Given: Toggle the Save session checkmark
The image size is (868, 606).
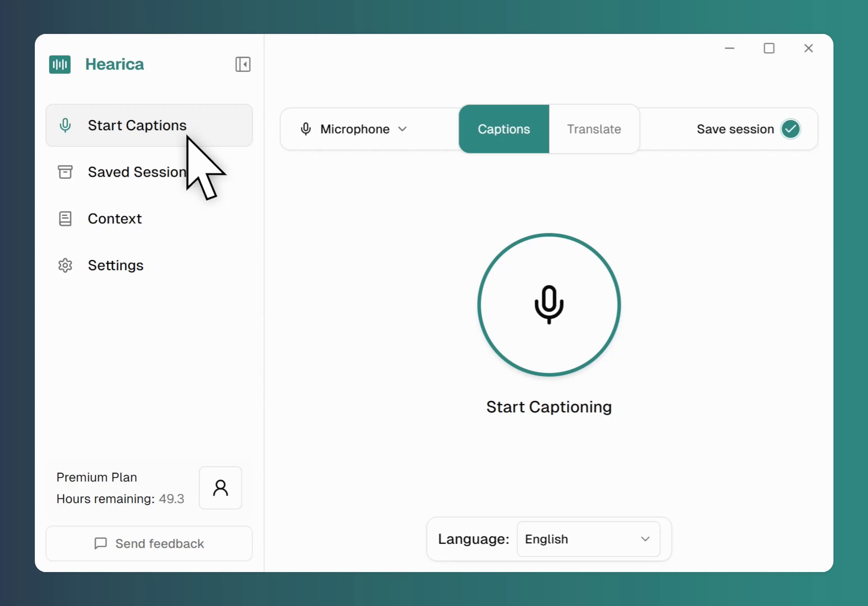Looking at the screenshot, I should (x=791, y=129).
